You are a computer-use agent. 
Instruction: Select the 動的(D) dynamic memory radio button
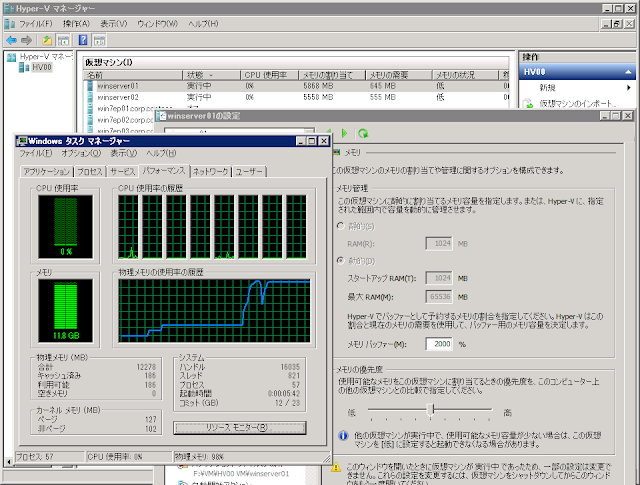click(x=341, y=260)
